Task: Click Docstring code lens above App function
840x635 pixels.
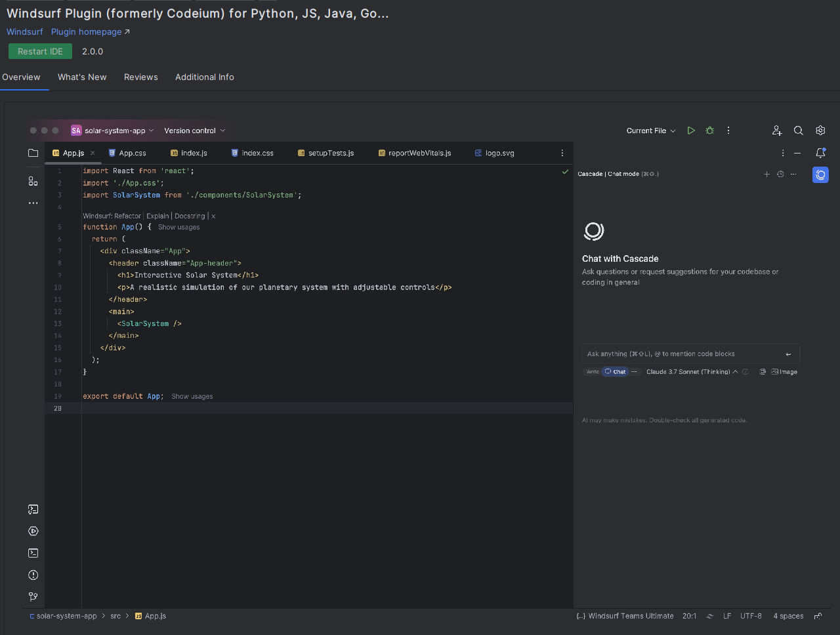Action: 190,216
